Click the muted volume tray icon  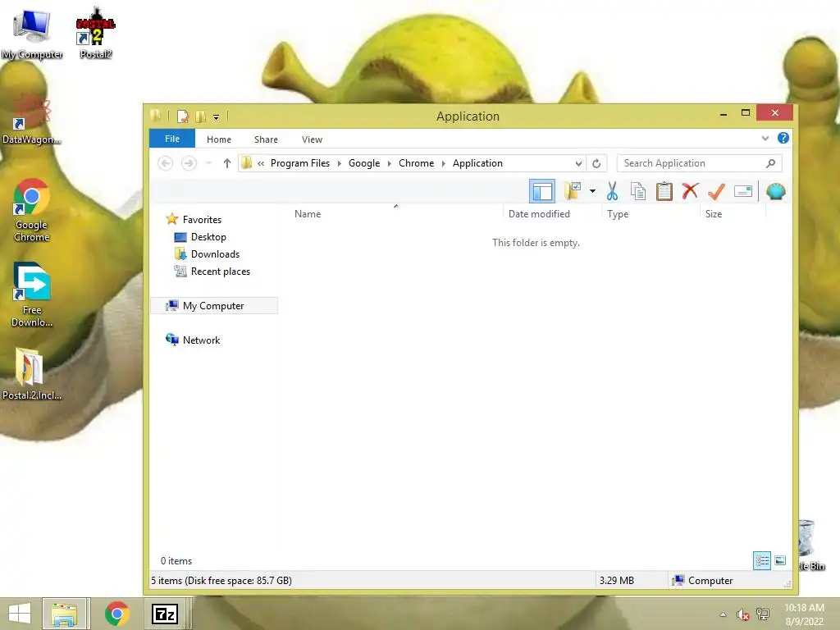pos(742,614)
